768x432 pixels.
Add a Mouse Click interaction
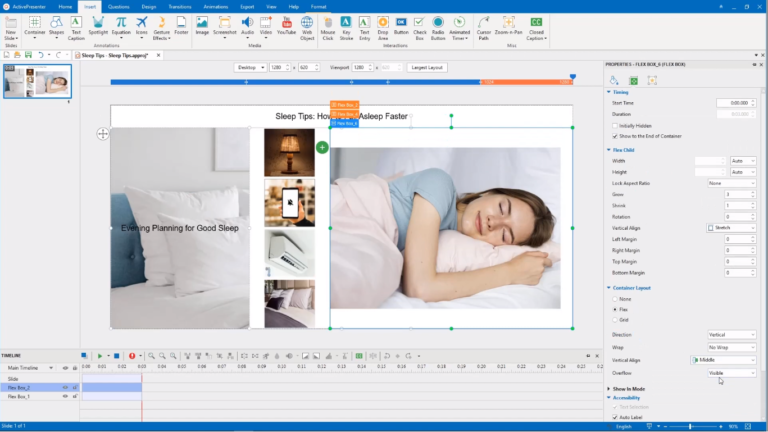point(328,27)
